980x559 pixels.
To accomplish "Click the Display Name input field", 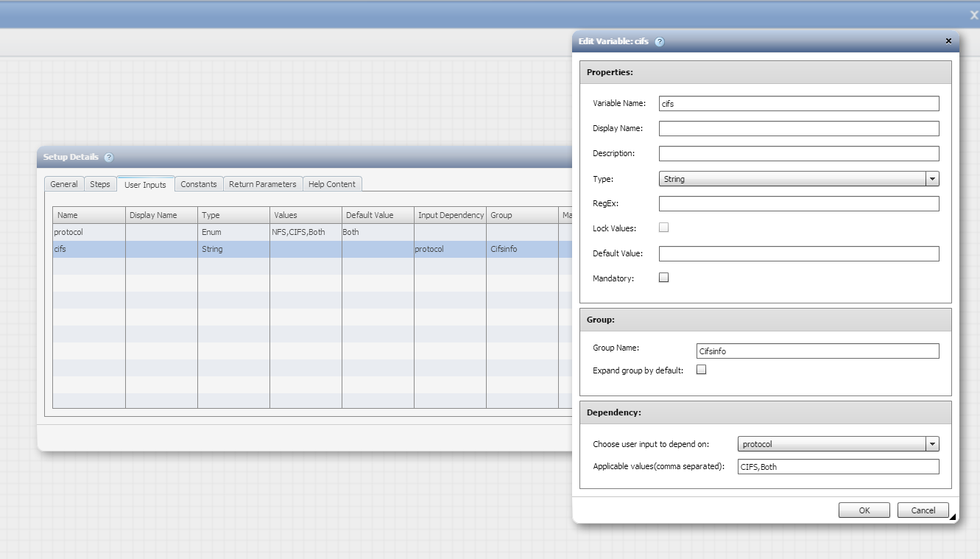I will (x=799, y=129).
